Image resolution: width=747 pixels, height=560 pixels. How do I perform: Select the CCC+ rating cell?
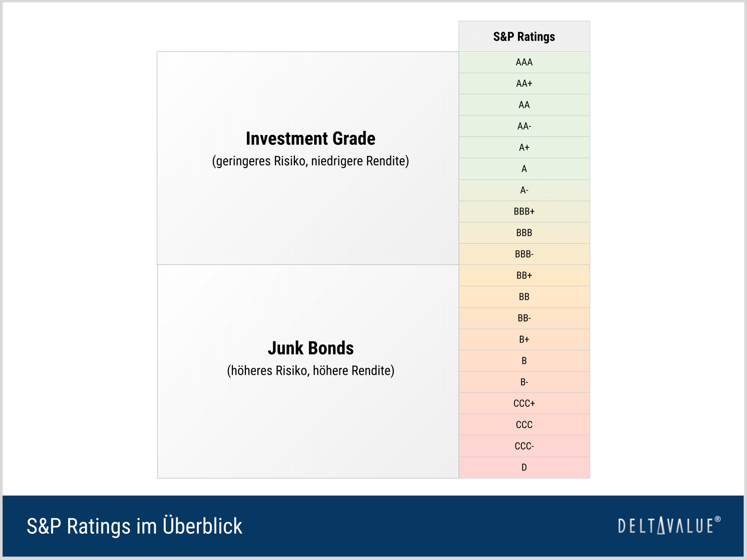click(524, 403)
